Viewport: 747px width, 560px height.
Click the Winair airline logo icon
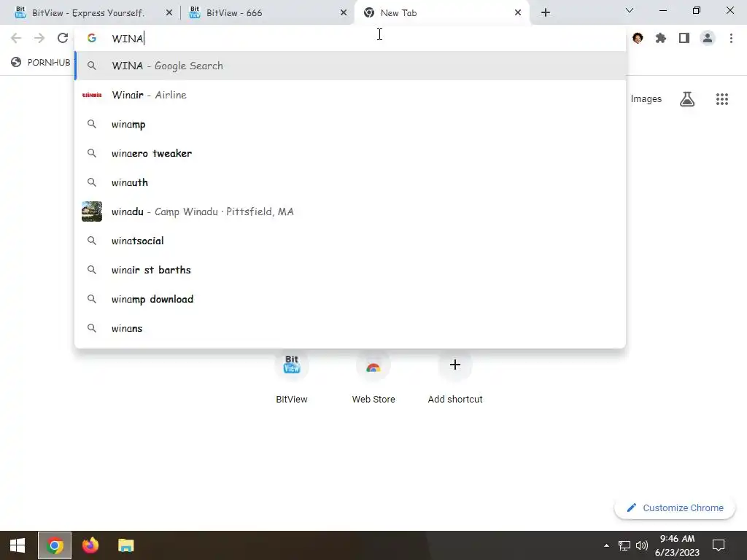92,95
